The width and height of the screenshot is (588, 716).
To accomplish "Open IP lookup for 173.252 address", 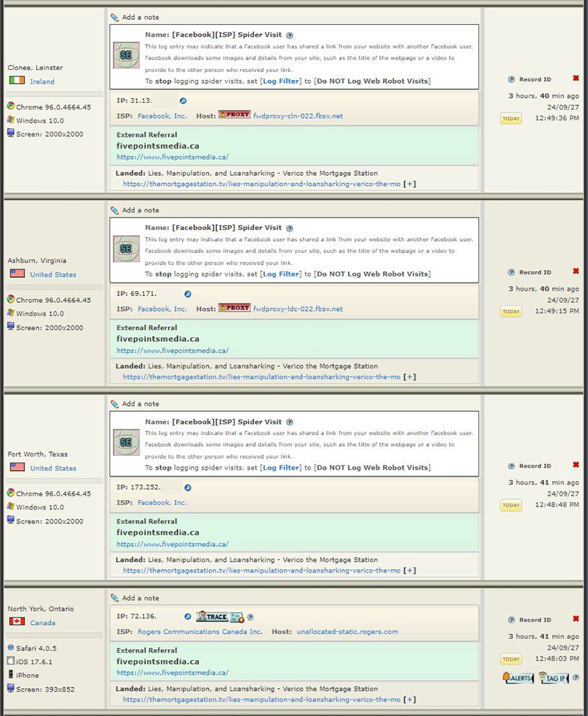I will 187,487.
